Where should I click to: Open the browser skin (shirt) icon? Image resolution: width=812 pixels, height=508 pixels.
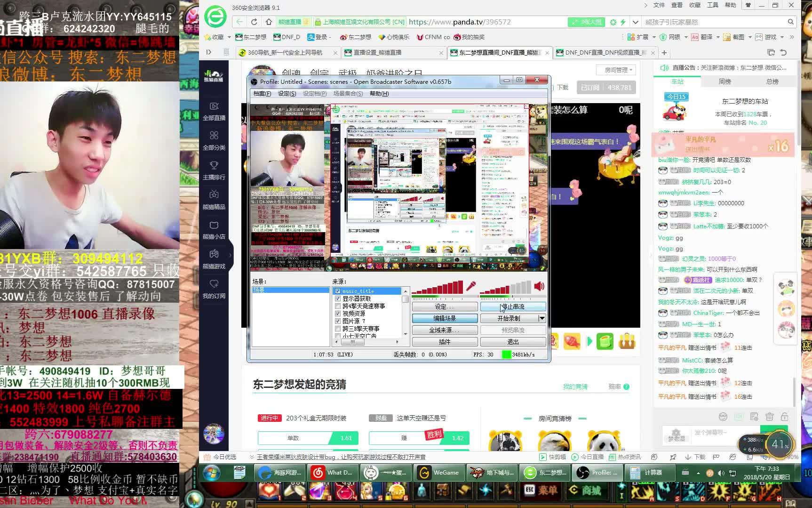pos(748,5)
